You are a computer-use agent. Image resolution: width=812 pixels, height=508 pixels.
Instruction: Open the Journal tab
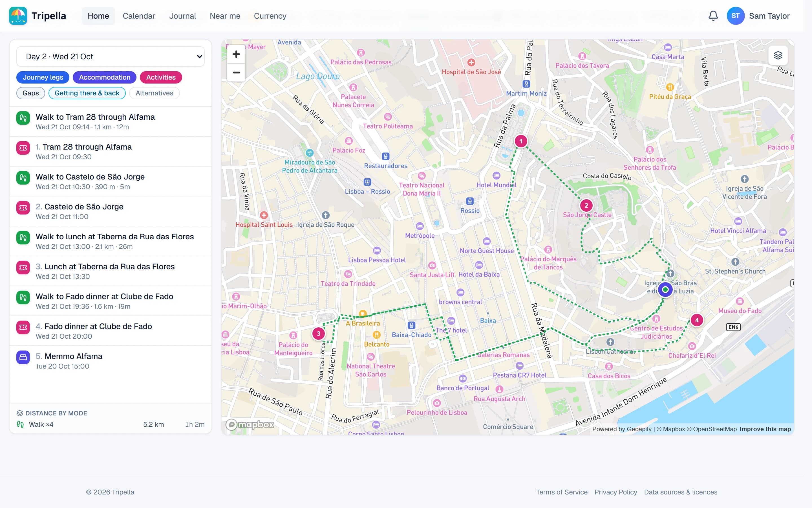[182, 16]
